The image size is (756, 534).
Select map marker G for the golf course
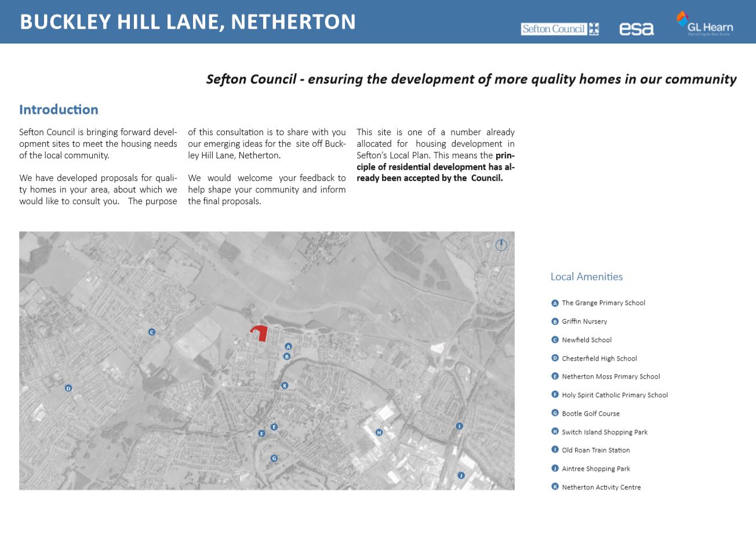point(274,458)
